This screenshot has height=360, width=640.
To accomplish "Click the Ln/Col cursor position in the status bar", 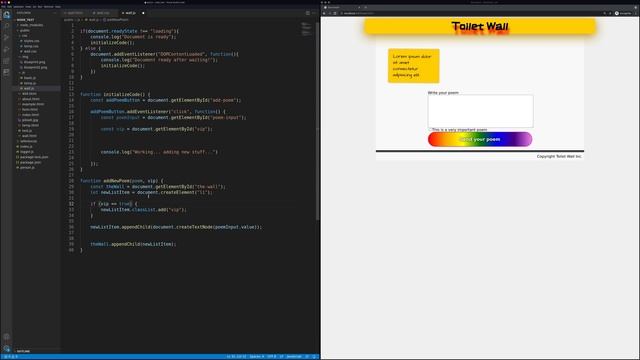I will 236,356.
